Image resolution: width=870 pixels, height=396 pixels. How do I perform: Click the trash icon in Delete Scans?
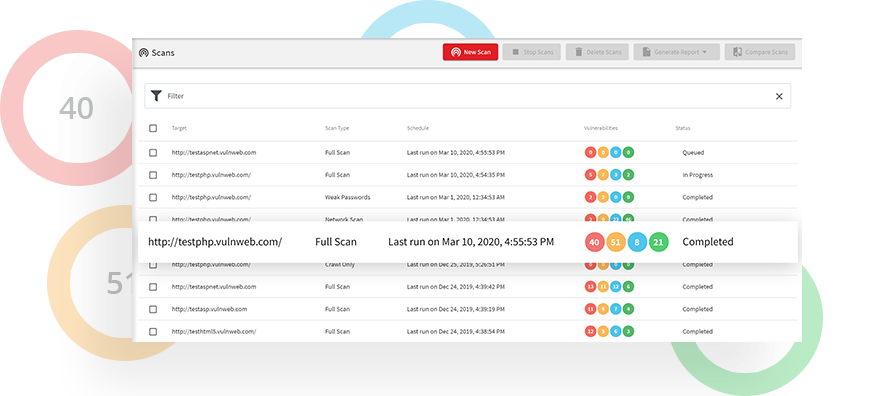(579, 52)
